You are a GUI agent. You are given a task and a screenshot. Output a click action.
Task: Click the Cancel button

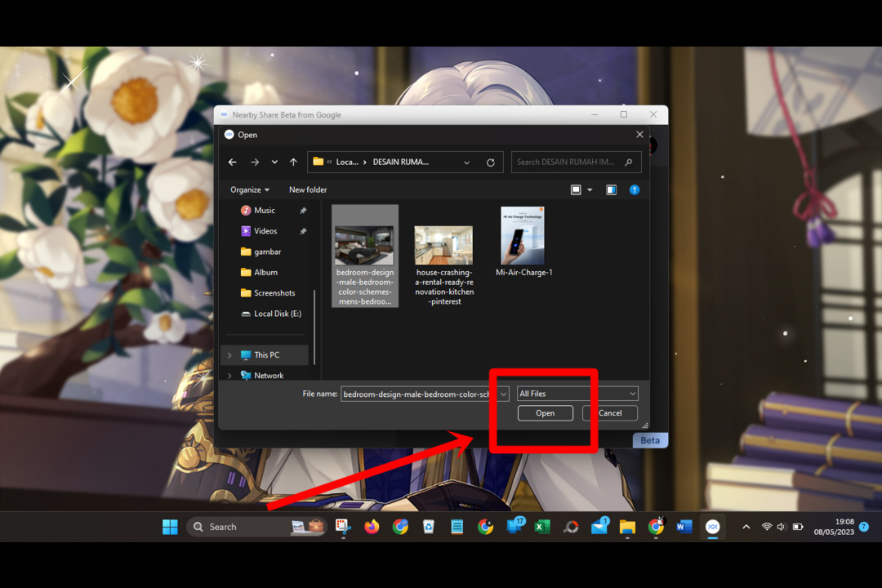point(610,413)
